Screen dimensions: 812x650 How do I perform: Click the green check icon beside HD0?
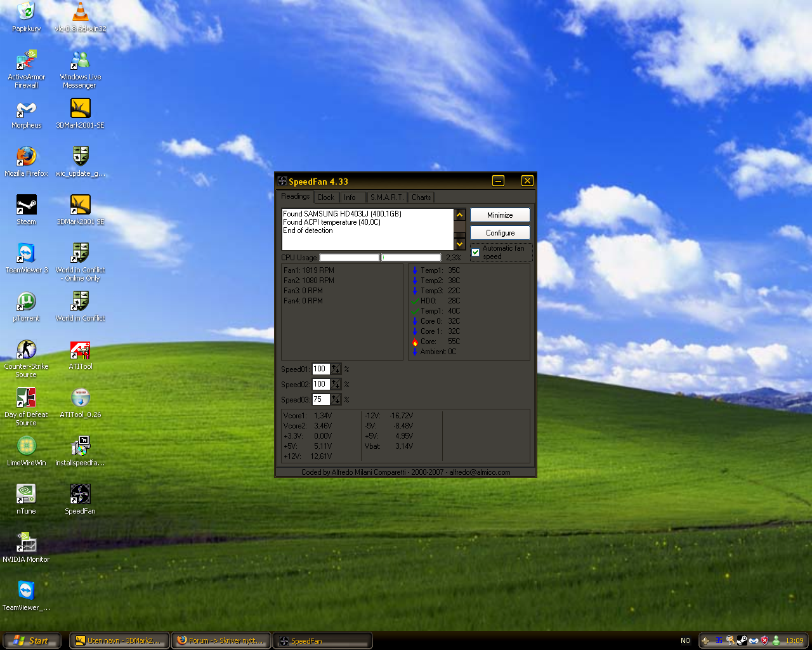(x=415, y=301)
